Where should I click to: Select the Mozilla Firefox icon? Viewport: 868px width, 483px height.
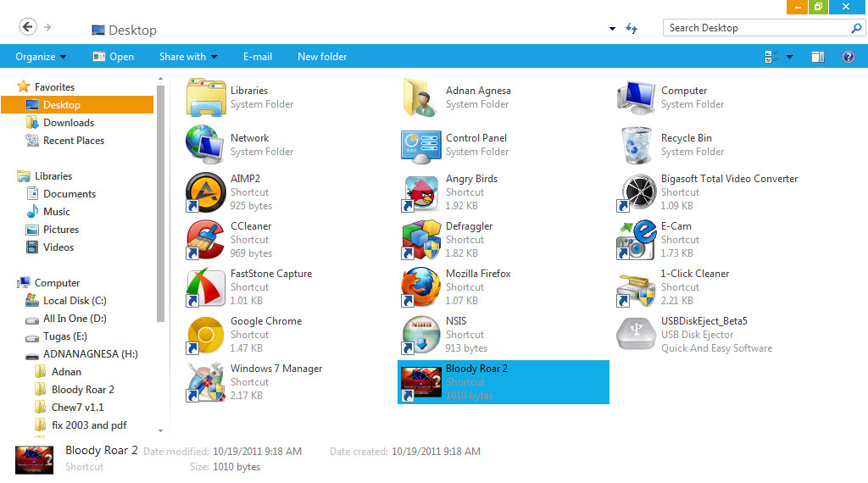pos(420,287)
